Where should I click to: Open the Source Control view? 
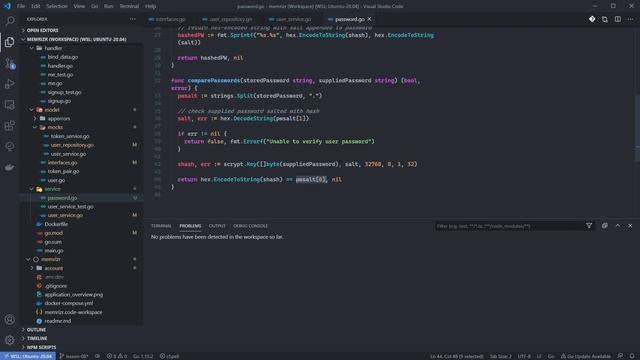10,63
